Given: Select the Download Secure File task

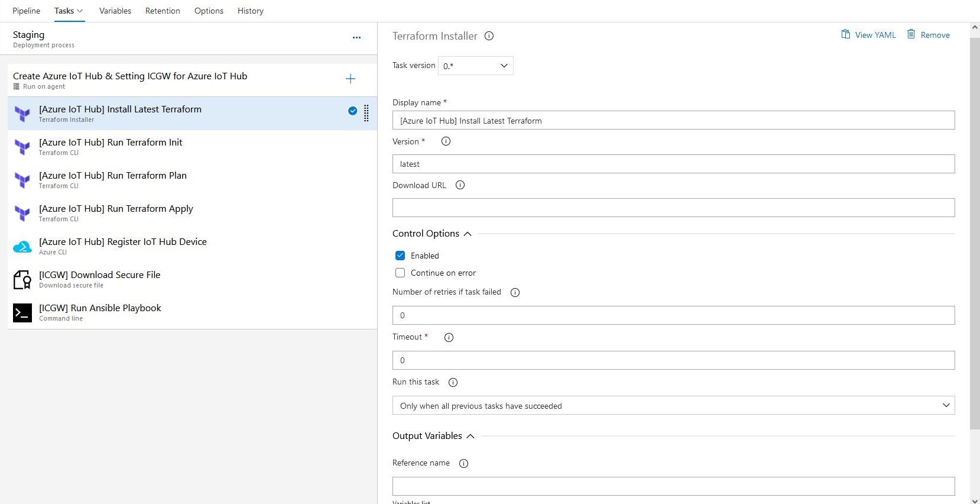Looking at the screenshot, I should [x=99, y=279].
